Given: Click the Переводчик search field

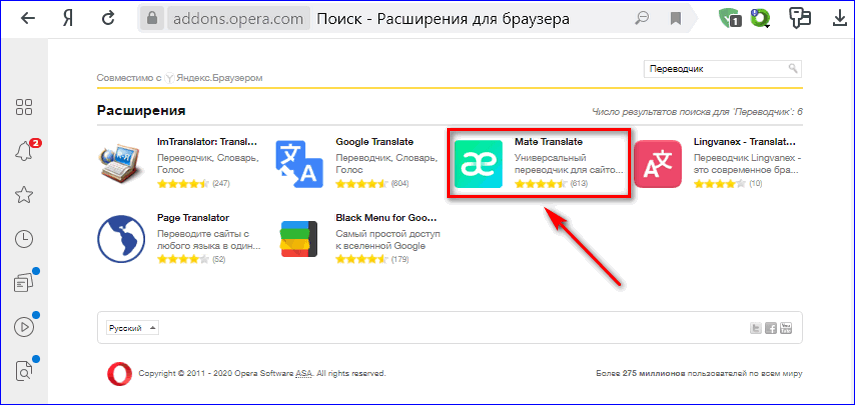Looking at the screenshot, I should click(x=722, y=69).
